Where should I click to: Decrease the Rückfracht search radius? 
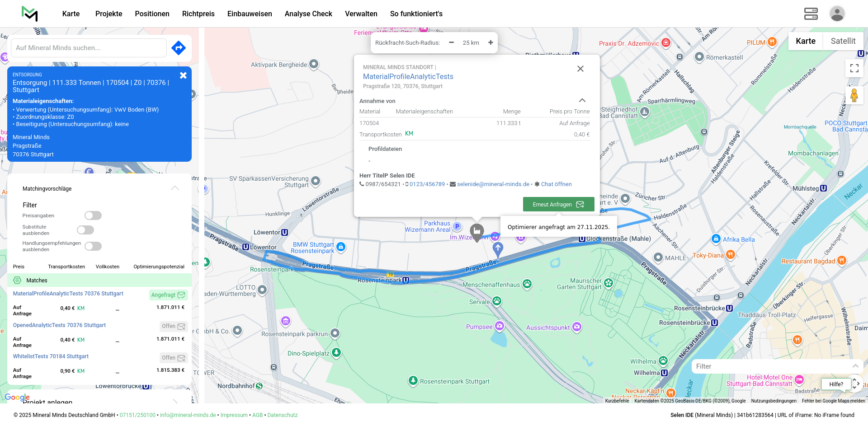451,42
